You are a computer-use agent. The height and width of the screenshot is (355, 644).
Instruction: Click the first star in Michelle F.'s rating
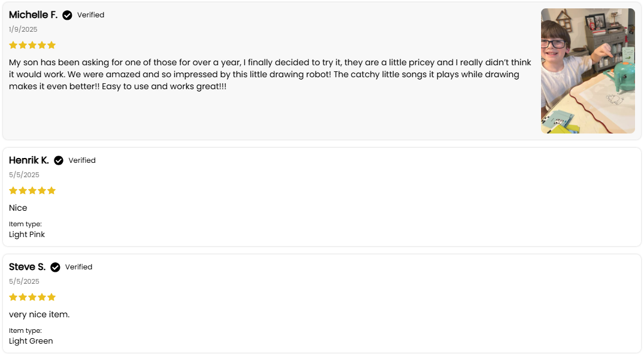13,45
